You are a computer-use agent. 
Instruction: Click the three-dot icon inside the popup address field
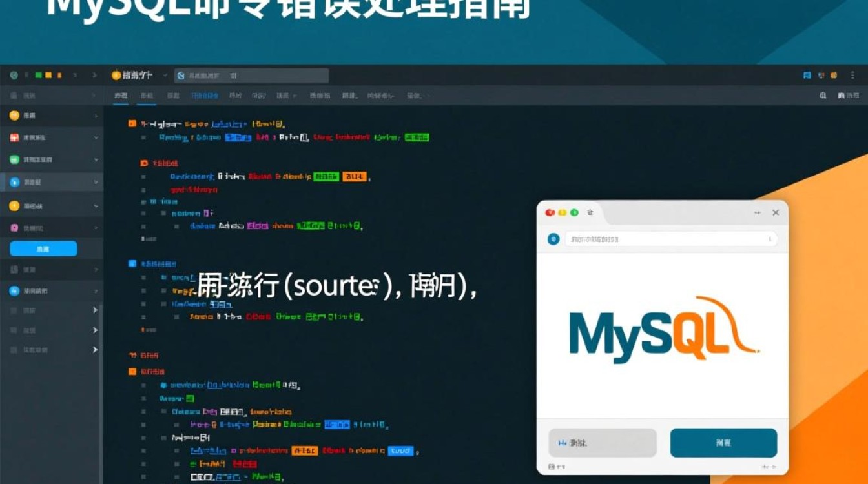pos(770,239)
